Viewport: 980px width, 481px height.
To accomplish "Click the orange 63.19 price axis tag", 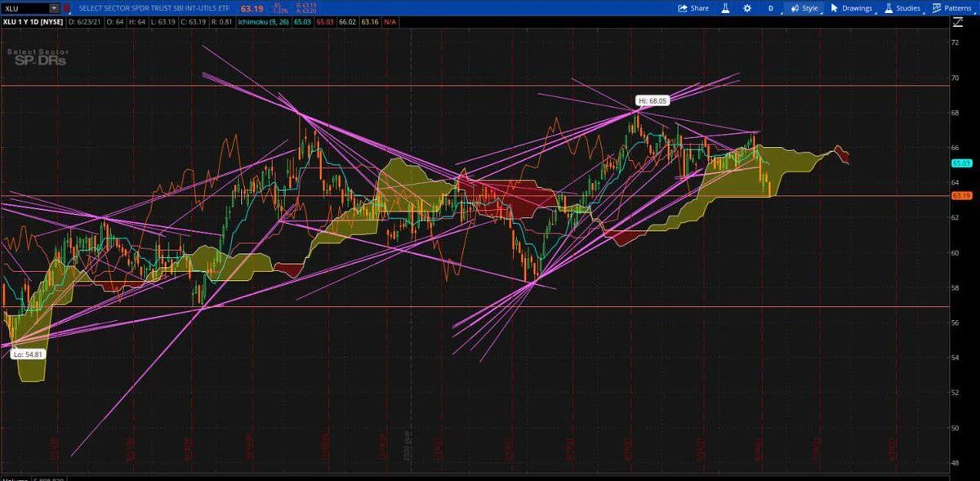I will [x=960, y=196].
